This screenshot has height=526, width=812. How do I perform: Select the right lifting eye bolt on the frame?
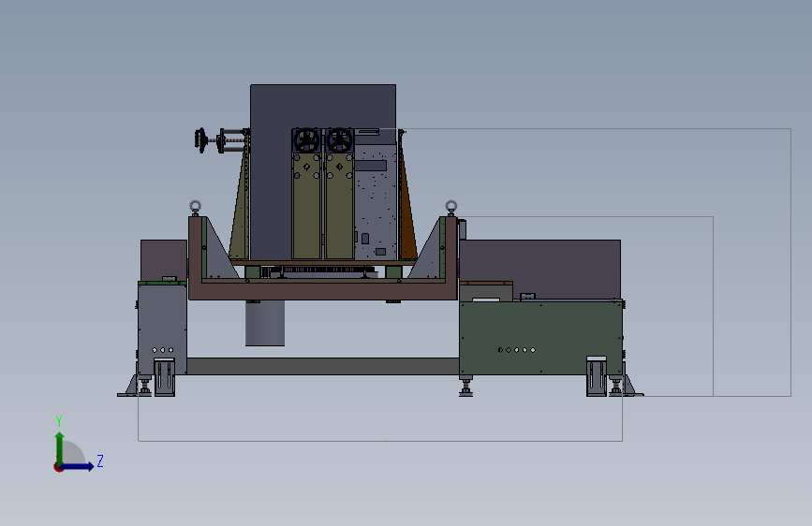tap(451, 208)
